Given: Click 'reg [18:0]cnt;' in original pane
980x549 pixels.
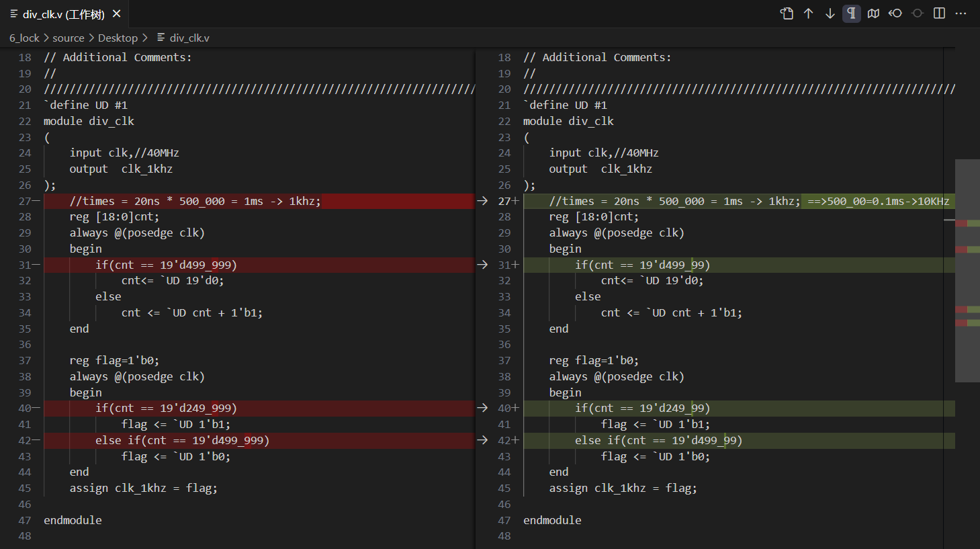Looking at the screenshot, I should [x=114, y=217].
